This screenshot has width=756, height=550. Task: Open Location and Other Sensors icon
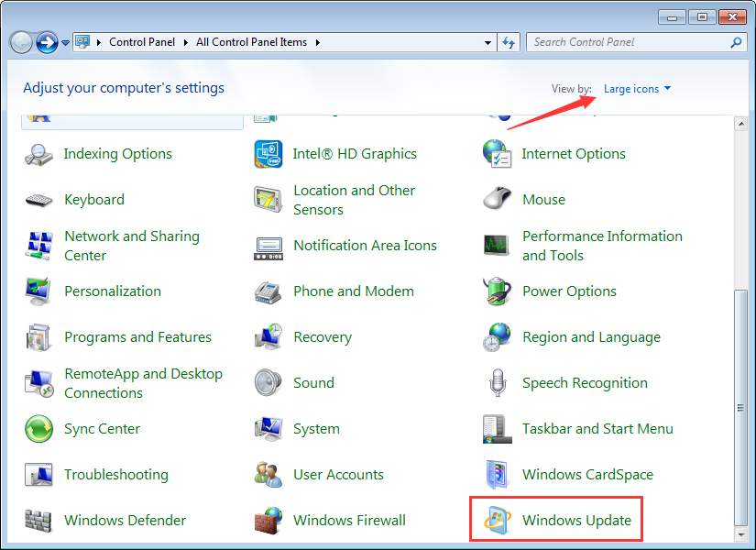[x=268, y=200]
